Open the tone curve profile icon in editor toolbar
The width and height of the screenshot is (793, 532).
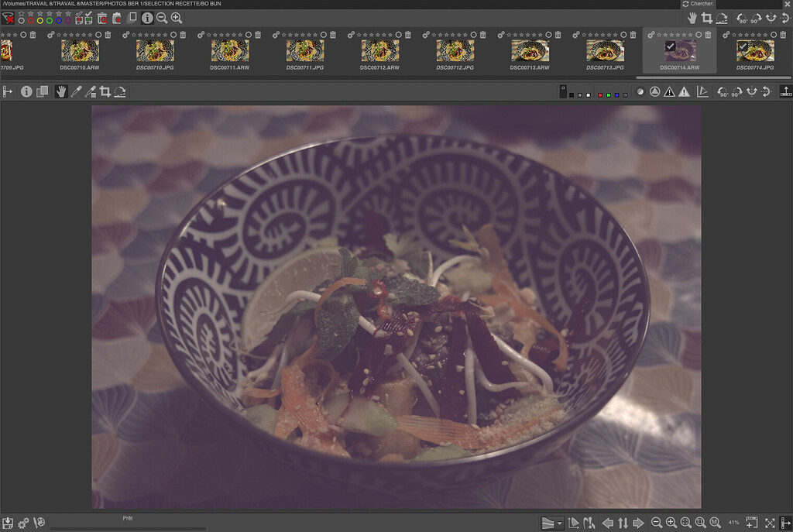[702, 91]
